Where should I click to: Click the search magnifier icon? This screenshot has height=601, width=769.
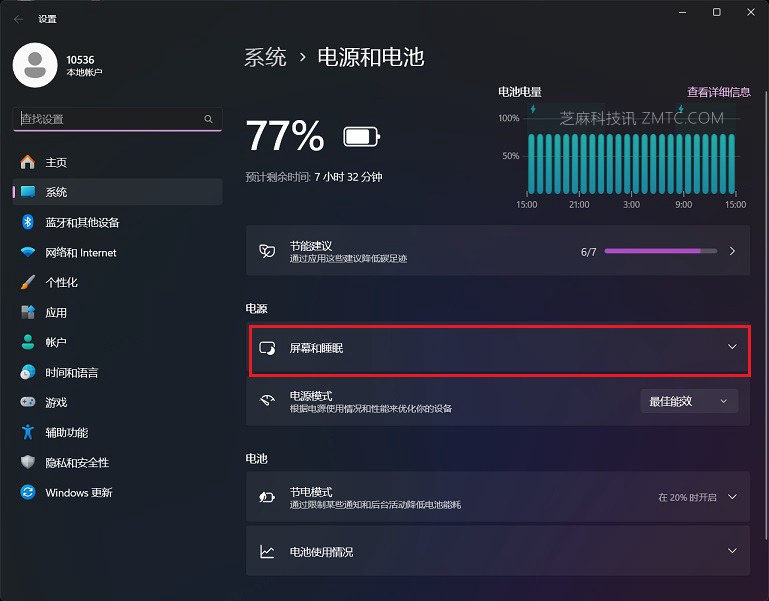tap(208, 119)
